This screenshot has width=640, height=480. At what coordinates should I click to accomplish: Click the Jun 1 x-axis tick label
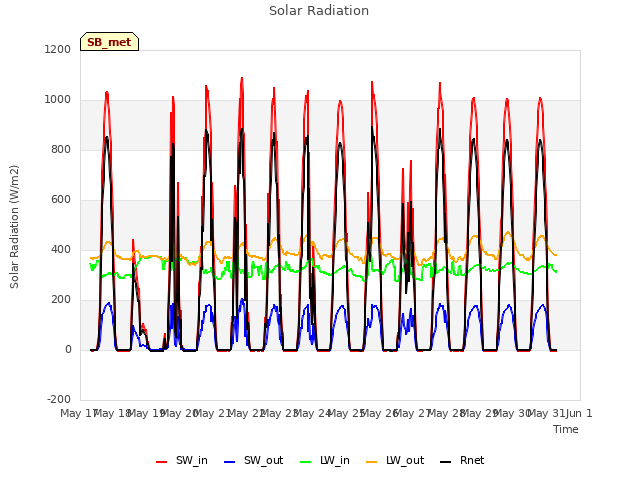click(579, 413)
